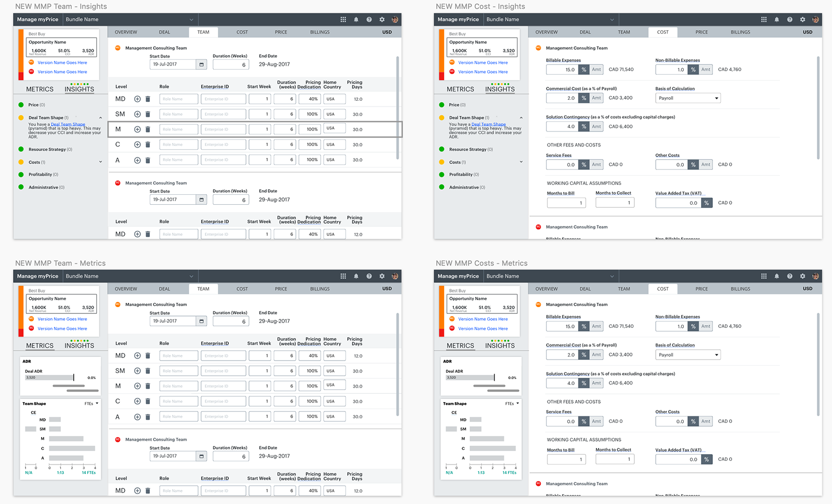
Task: Switch Commercial Cost to Amt, Cost Insights
Action: tap(596, 98)
